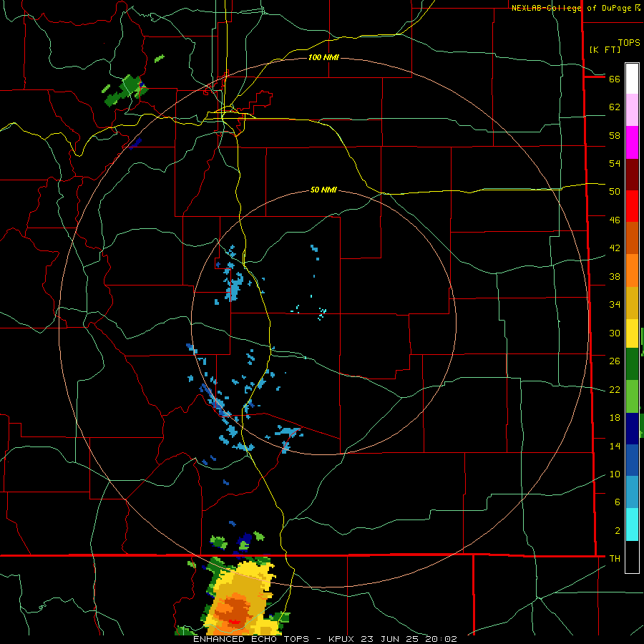Click the "38" legend value
644x644 pixels.
(x=615, y=276)
